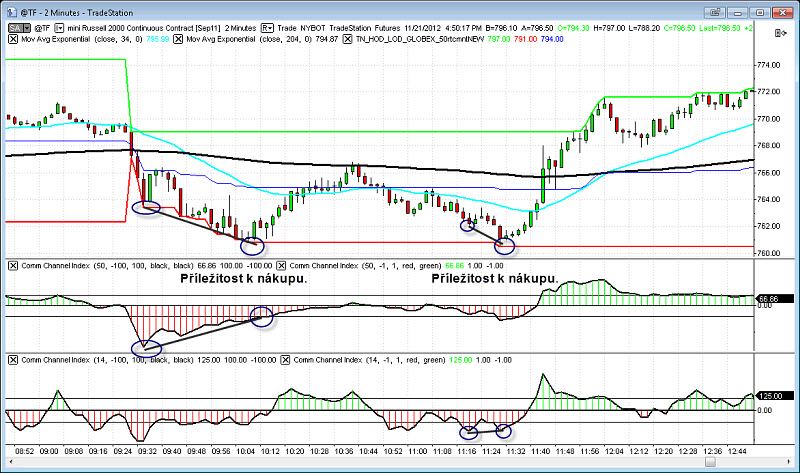Click the 'O=794.30' open text
This screenshot has width=800, height=473.
tap(573, 28)
